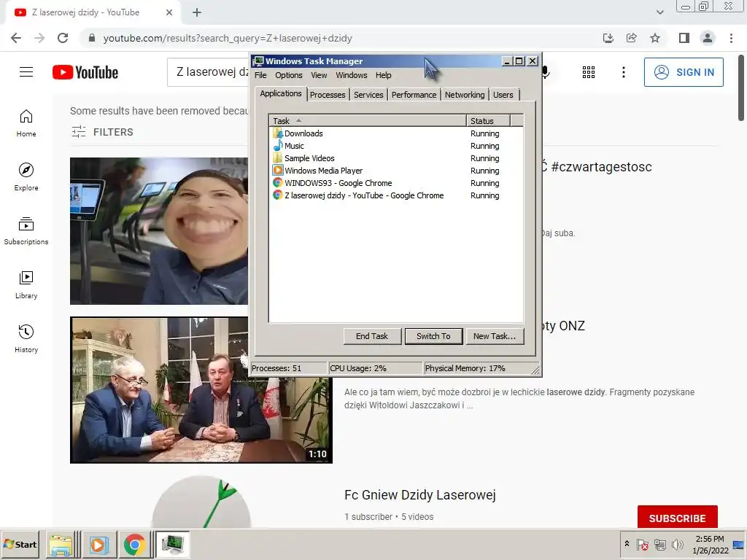
Task: Click the Start button
Action: point(20,544)
